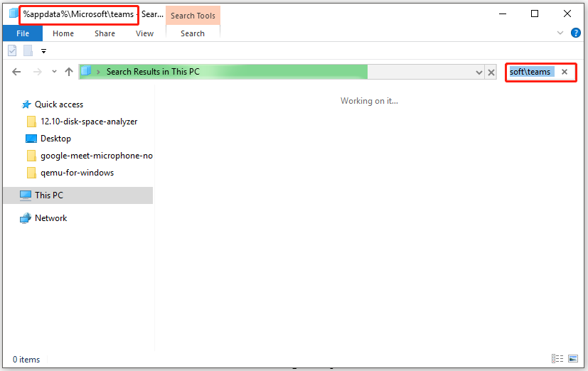Image resolution: width=588 pixels, height=371 pixels.
Task: Select This PC in navigation pane
Action: tap(77, 195)
